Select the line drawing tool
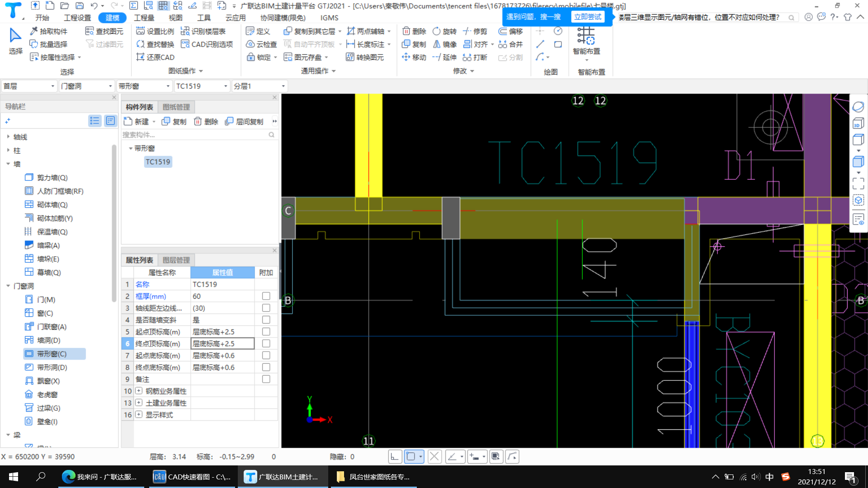The width and height of the screenshot is (868, 488). [540, 44]
